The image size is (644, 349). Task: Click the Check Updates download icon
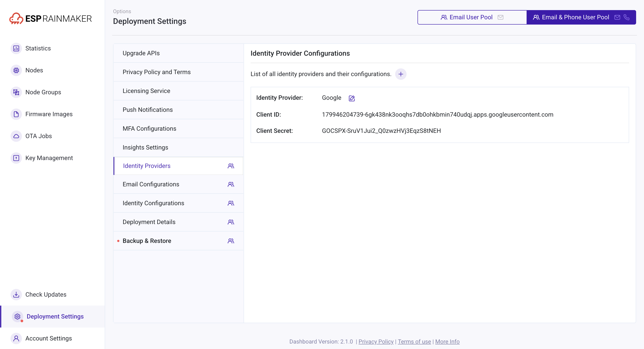pyautogui.click(x=16, y=294)
